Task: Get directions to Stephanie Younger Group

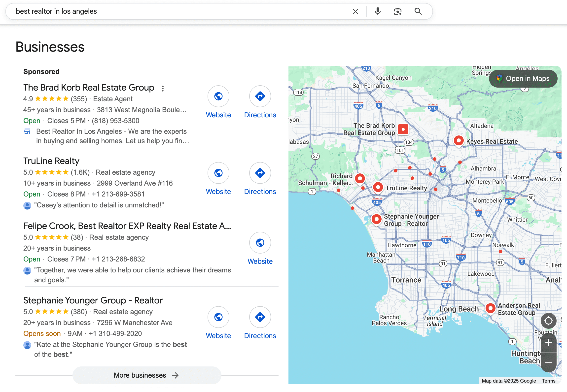Action: point(260,317)
